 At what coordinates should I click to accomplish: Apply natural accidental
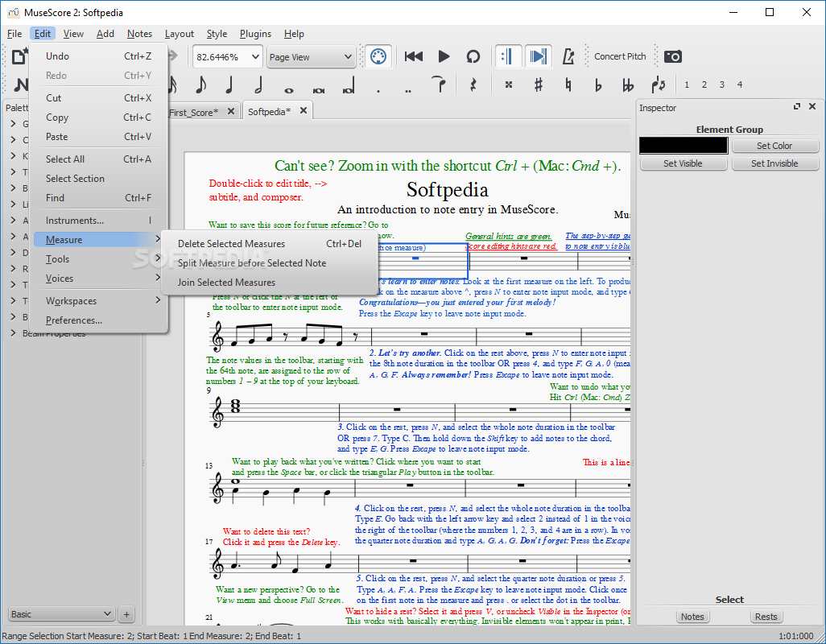pyautogui.click(x=568, y=85)
